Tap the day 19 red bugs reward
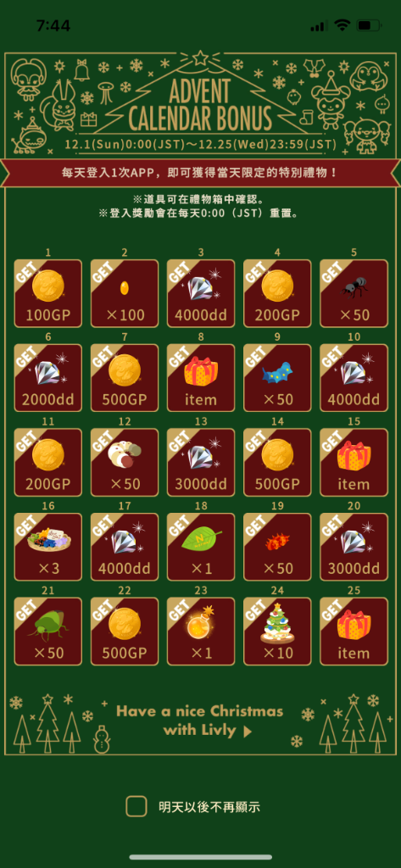This screenshot has height=868, width=401. pos(277,547)
